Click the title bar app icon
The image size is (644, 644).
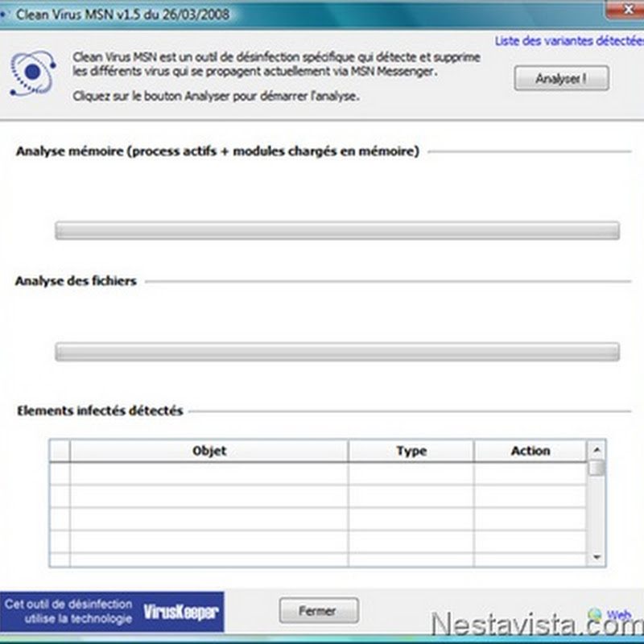click(x=3, y=14)
